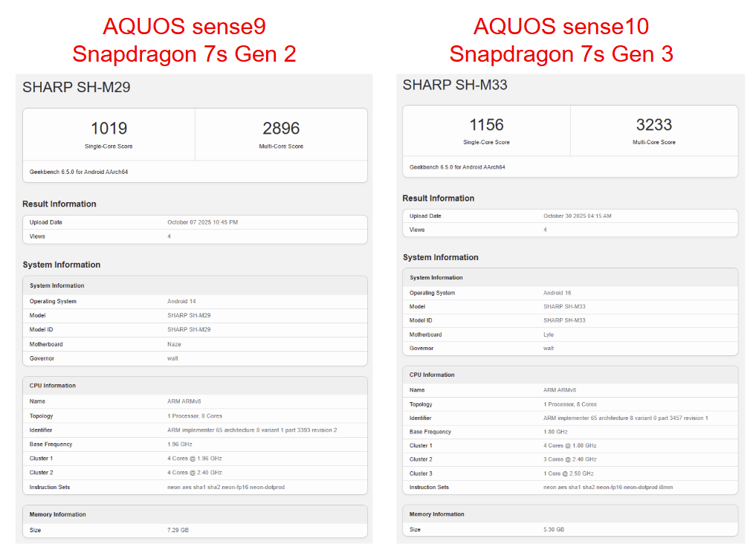Screen dimensions: 756x556
Task: Click the Snapdragon 7s Gen 2 caption
Action: 184,54
